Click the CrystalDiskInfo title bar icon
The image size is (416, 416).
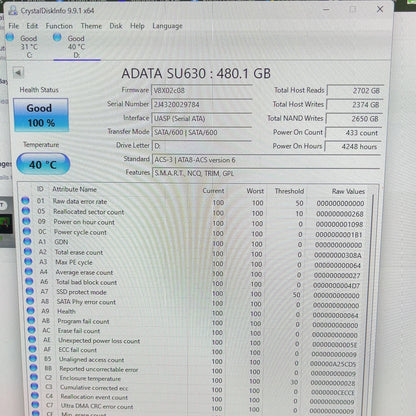tap(13, 10)
